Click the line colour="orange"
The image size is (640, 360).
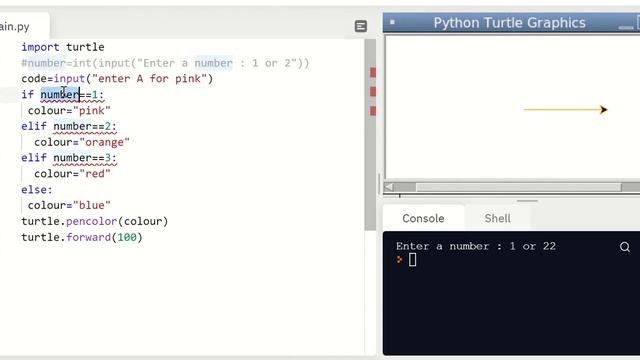coord(82,142)
